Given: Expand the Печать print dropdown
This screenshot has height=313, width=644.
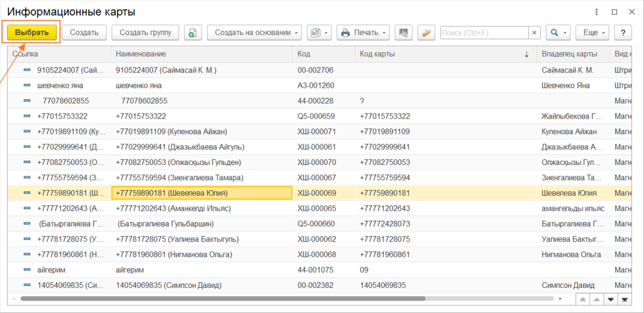Looking at the screenshot, I should coord(363,33).
